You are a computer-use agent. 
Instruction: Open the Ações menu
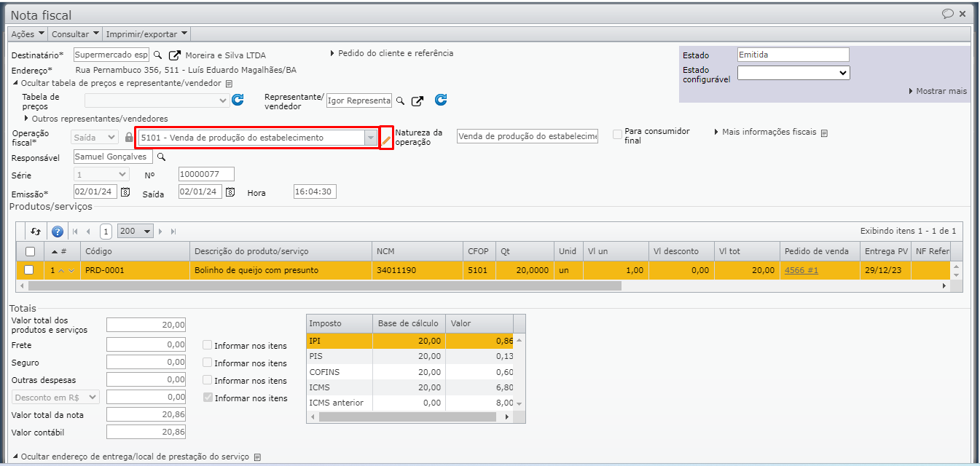pos(28,33)
